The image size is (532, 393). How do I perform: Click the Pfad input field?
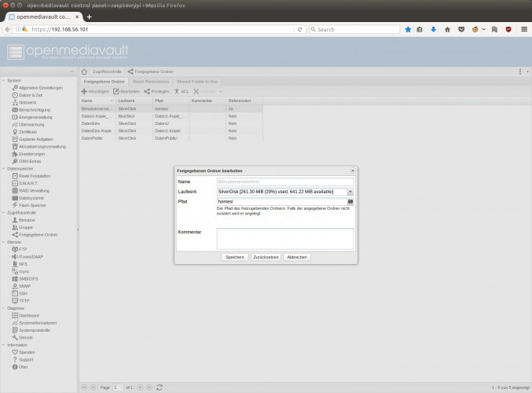282,201
